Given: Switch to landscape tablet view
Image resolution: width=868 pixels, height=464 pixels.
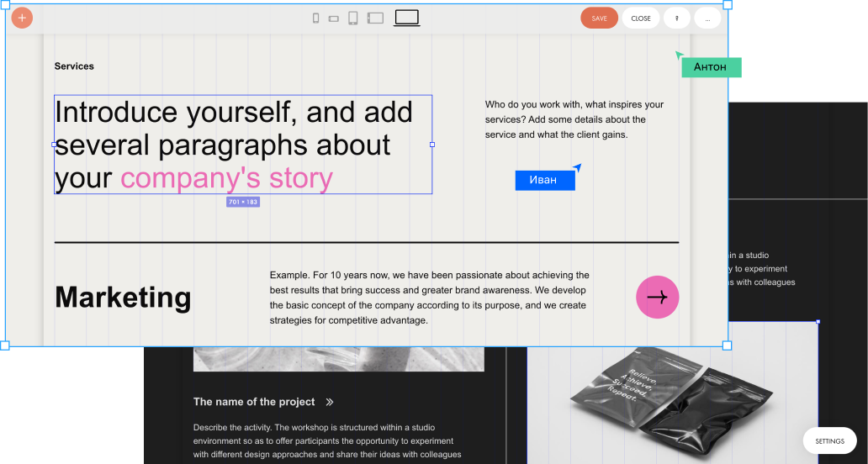Looking at the screenshot, I should [x=375, y=18].
